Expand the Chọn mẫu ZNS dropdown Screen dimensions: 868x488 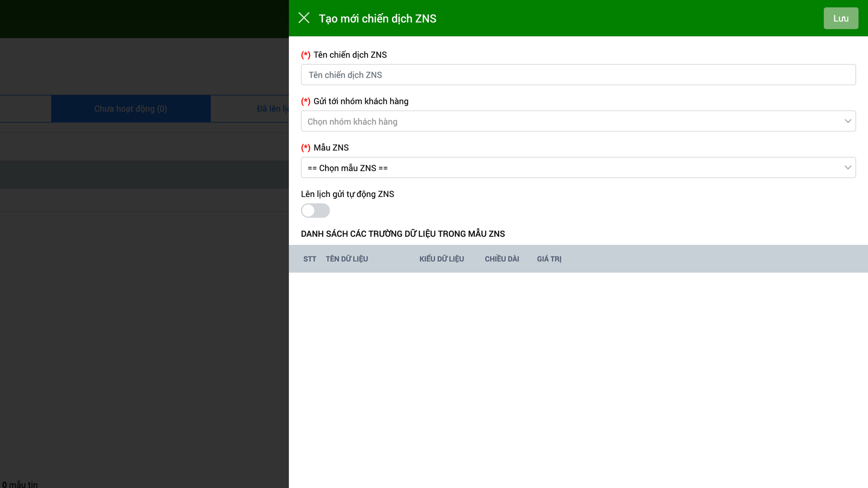point(570,168)
